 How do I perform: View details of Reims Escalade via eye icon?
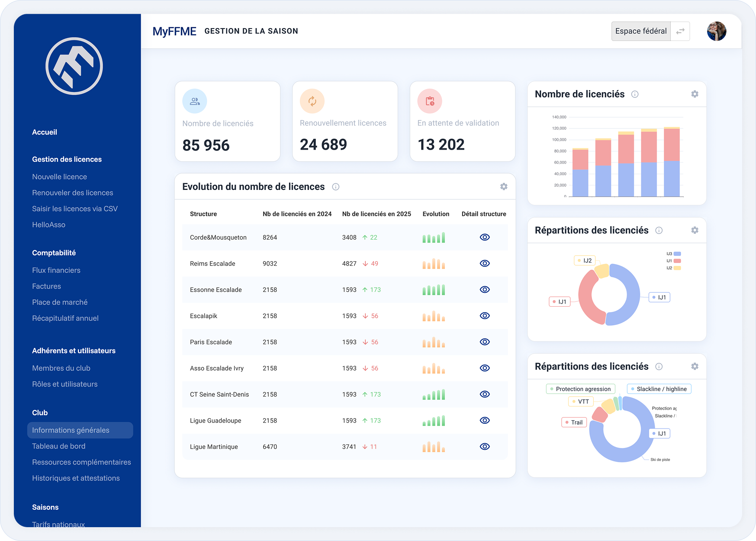point(485,263)
